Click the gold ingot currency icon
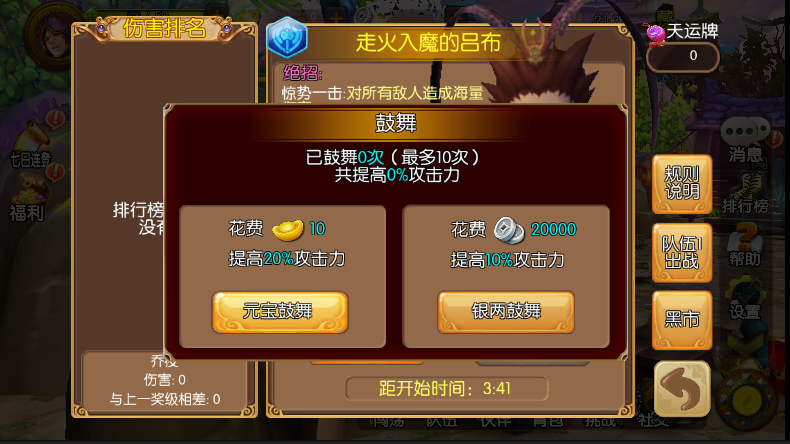The width and height of the screenshot is (790, 444). point(287,230)
